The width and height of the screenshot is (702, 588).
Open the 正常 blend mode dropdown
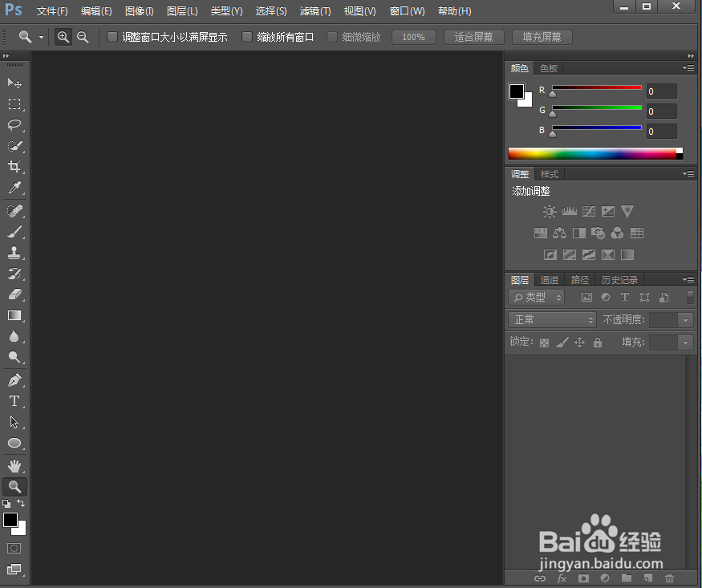tap(552, 319)
